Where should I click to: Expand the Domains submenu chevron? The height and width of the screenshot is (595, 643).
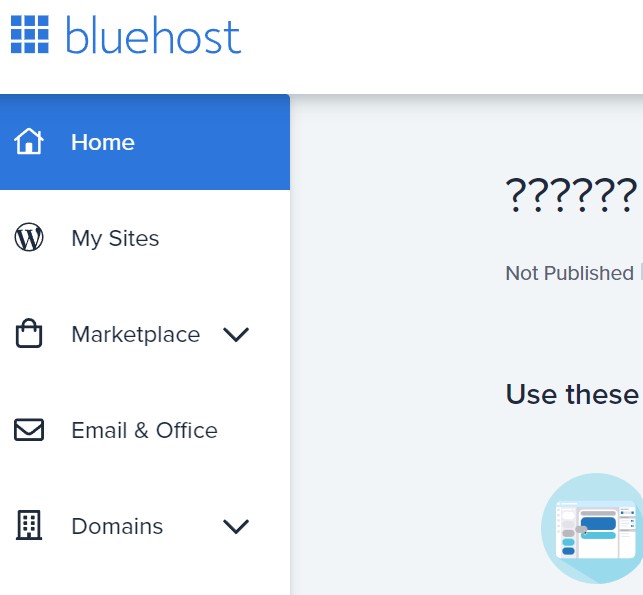236,527
